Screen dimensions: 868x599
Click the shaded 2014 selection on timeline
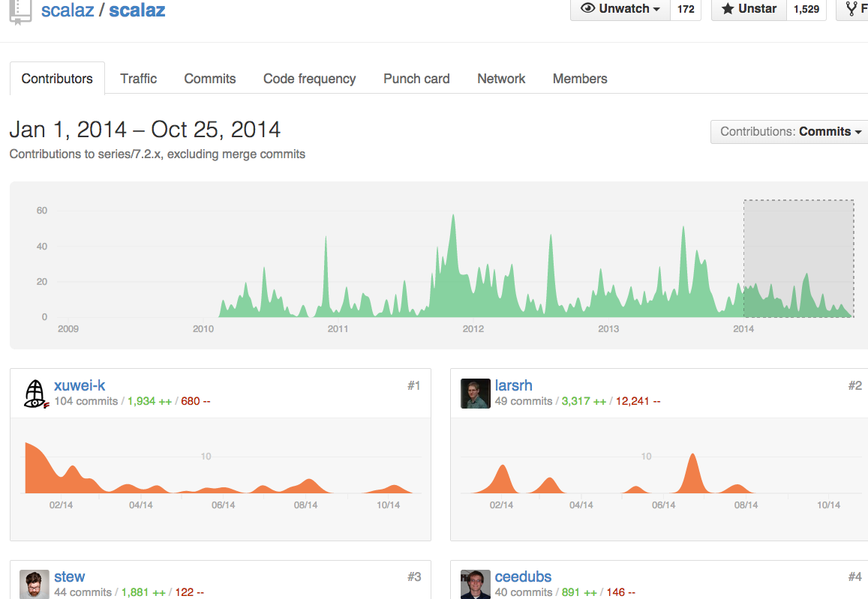[x=798, y=259]
